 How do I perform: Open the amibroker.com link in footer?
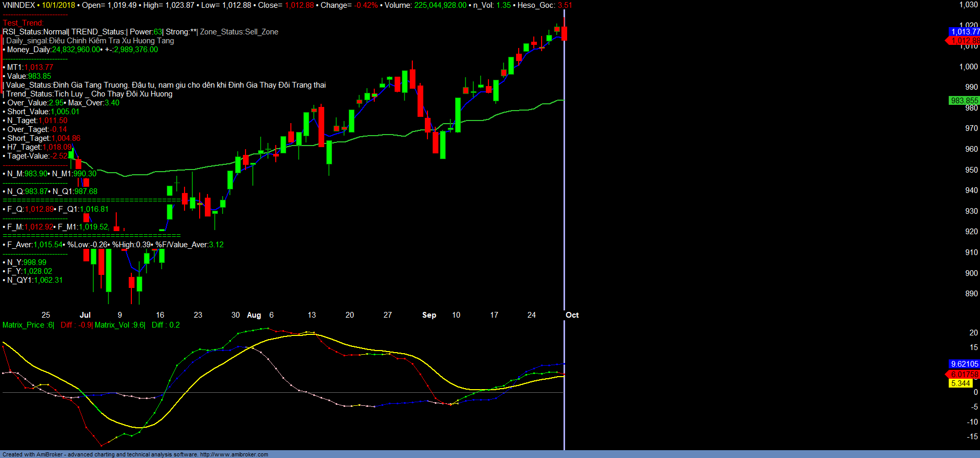click(234, 454)
